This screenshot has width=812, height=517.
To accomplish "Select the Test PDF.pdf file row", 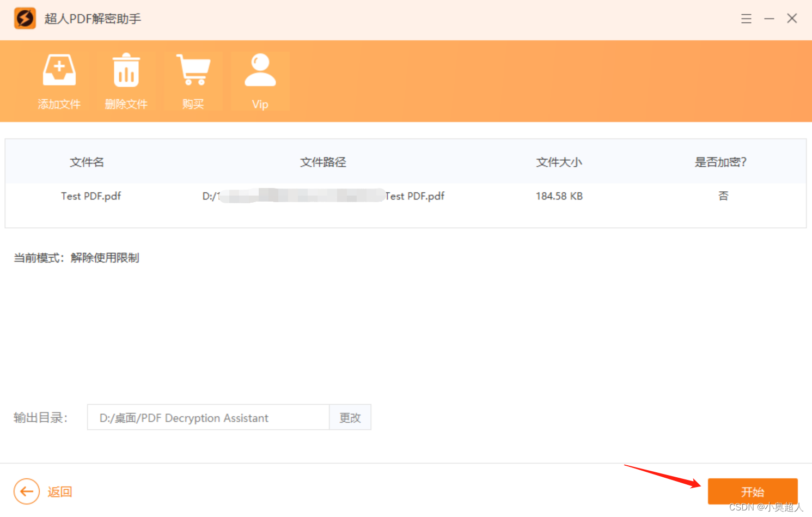I will [91, 196].
